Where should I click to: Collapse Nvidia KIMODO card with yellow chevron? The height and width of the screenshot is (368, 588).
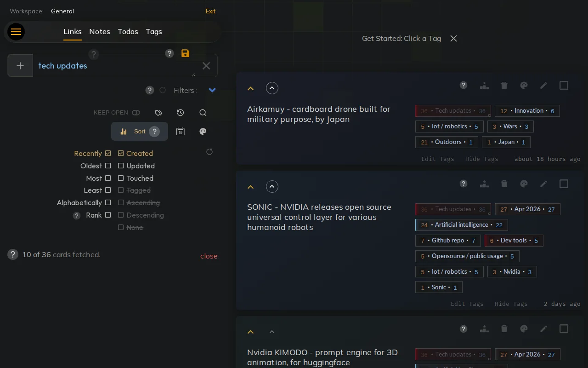tap(250, 332)
